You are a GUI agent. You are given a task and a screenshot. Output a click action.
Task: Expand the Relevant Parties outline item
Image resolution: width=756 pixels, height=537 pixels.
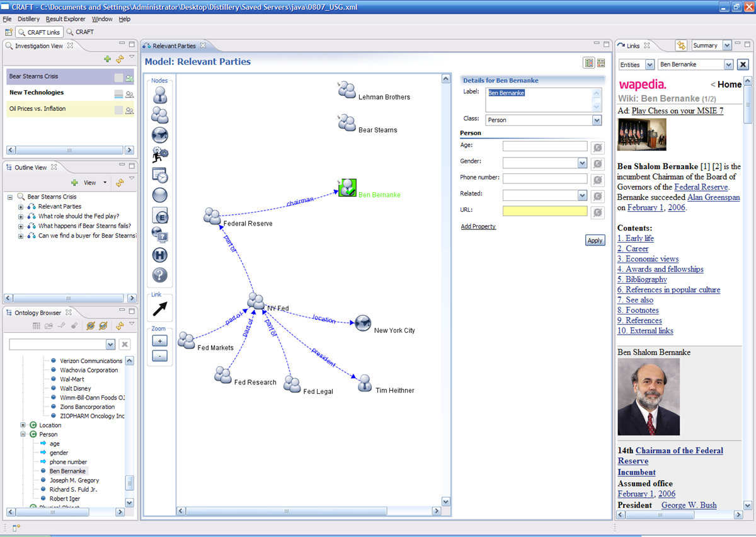tap(21, 207)
